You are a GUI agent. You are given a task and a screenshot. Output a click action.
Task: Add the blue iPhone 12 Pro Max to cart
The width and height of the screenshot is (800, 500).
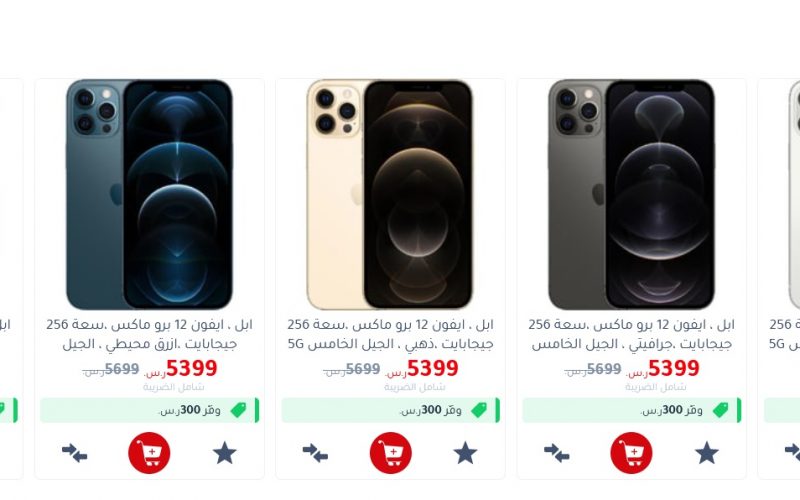click(x=149, y=453)
